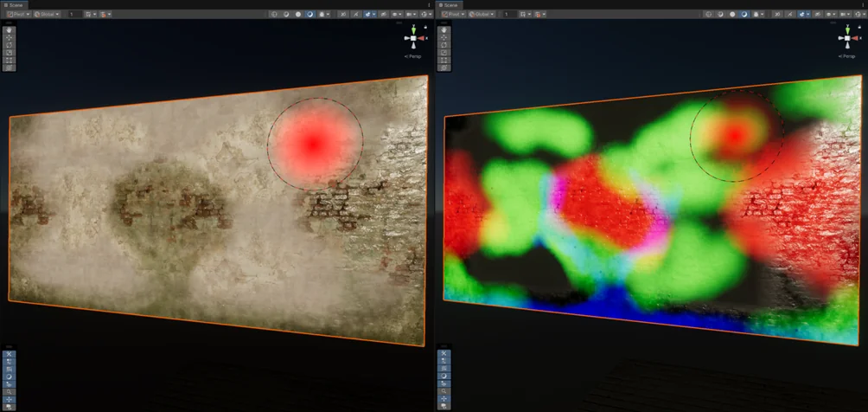
Task: Toggle highlighted shaded mode in left Scene toolbar
Action: [x=310, y=14]
